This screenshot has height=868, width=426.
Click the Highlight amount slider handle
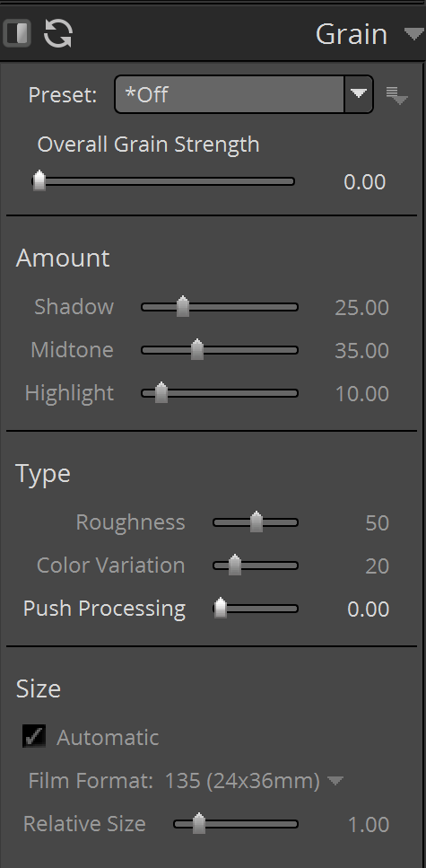(161, 393)
